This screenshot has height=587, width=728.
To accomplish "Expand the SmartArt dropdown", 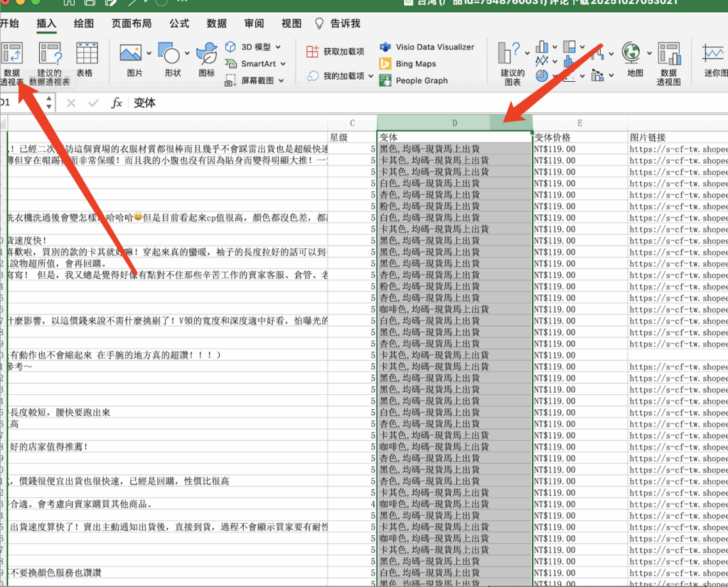I will (283, 64).
